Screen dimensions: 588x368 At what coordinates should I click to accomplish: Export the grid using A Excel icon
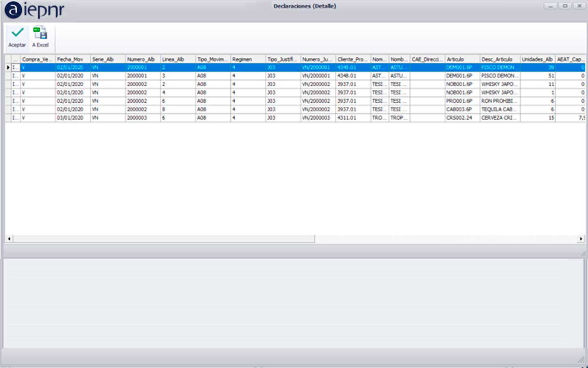click(40, 33)
